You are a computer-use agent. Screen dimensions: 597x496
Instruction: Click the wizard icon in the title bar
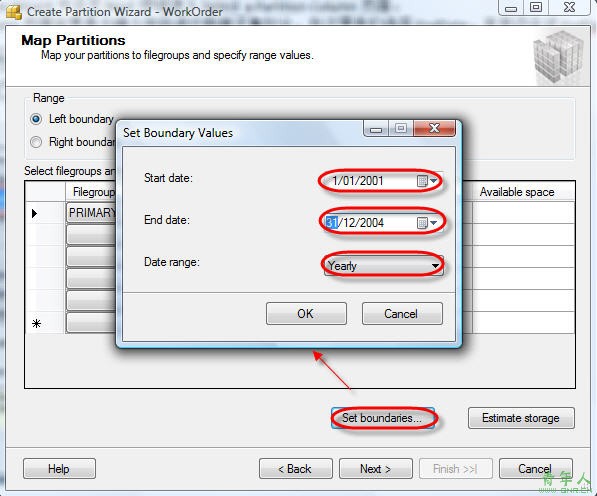coord(14,12)
